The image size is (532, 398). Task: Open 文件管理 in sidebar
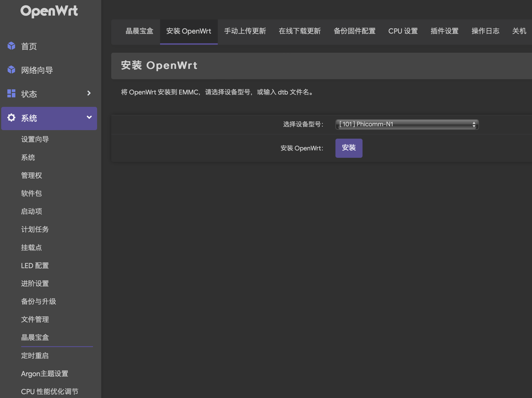pos(35,319)
